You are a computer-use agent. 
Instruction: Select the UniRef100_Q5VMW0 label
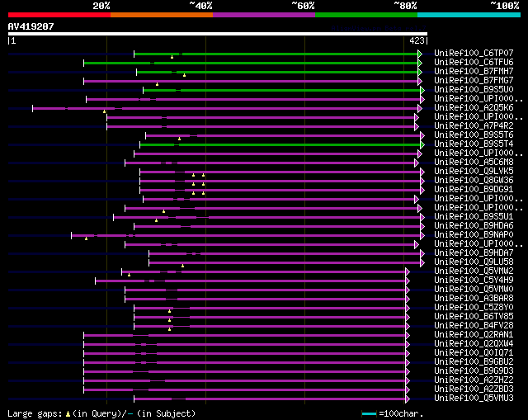pos(474,290)
